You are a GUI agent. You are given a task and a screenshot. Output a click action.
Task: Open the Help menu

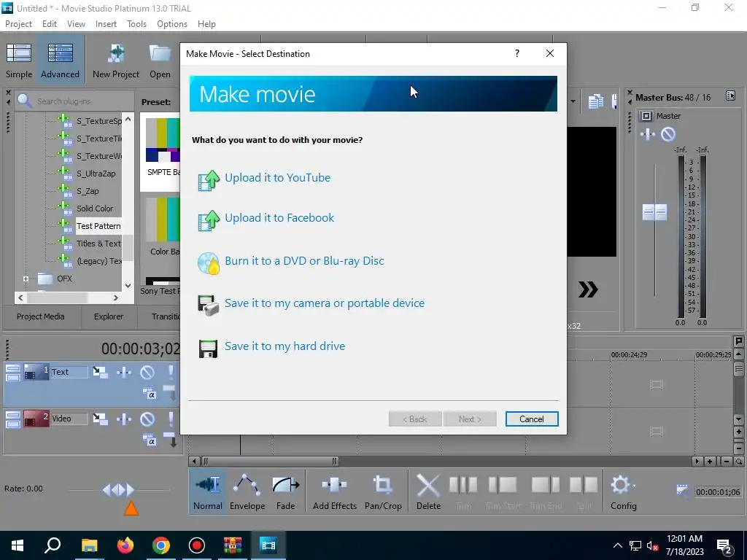click(x=206, y=24)
